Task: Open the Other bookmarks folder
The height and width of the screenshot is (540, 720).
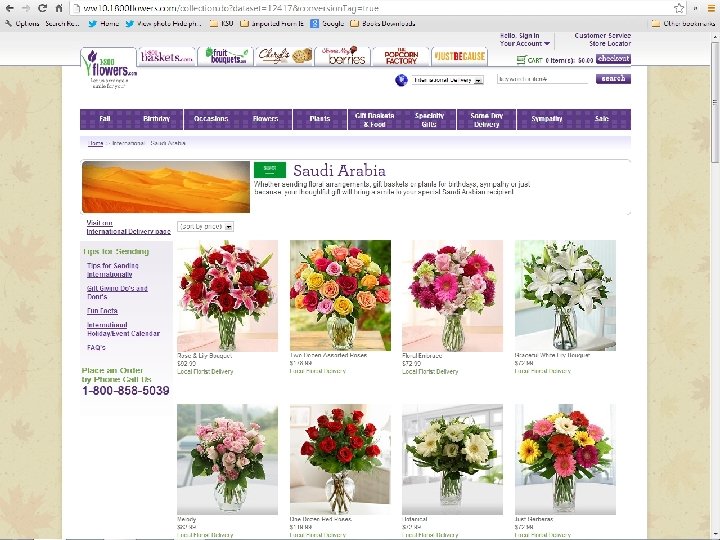Action: click(683, 23)
